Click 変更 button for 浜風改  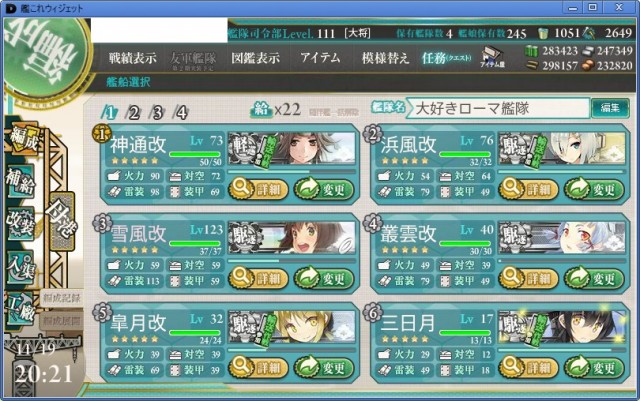[x=594, y=189]
